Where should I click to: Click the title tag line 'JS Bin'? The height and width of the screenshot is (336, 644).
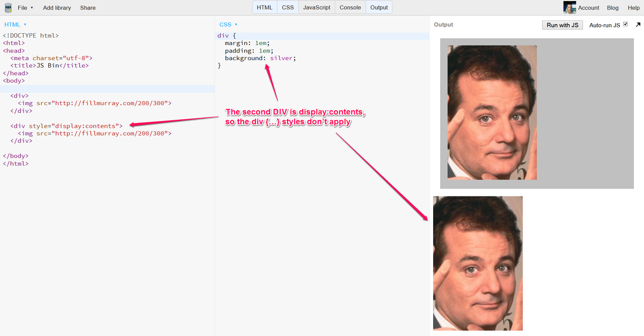click(49, 65)
